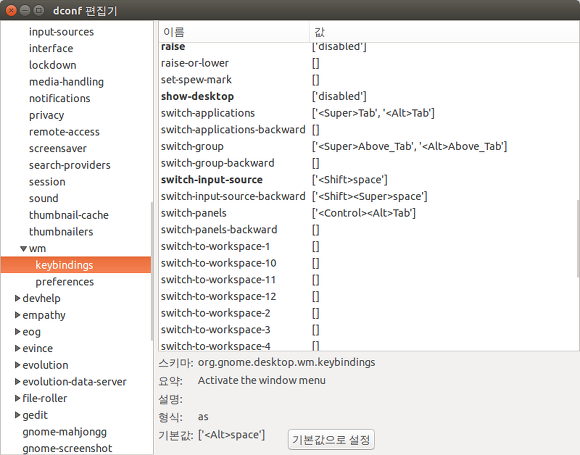Image resolution: width=580 pixels, height=455 pixels.
Task: Maximize the dconf editor window
Action: coord(38,10)
